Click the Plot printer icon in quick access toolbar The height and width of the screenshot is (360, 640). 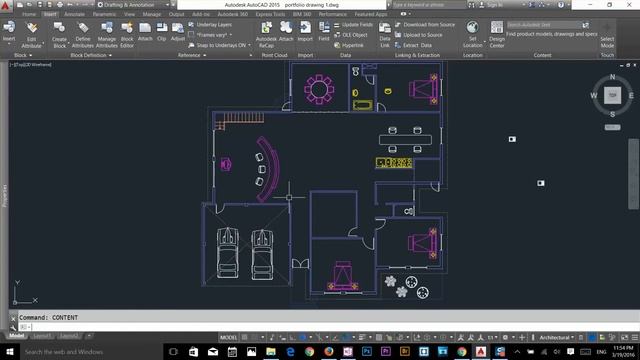tap(60, 5)
